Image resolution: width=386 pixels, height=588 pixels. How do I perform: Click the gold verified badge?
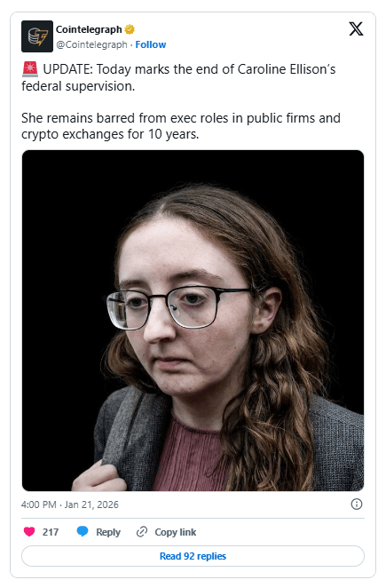(x=130, y=29)
